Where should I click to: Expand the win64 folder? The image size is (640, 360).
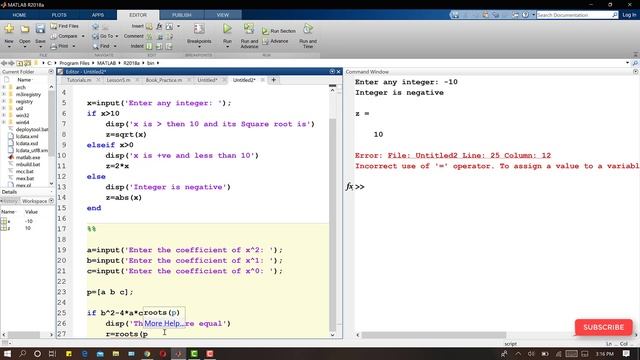4,122
